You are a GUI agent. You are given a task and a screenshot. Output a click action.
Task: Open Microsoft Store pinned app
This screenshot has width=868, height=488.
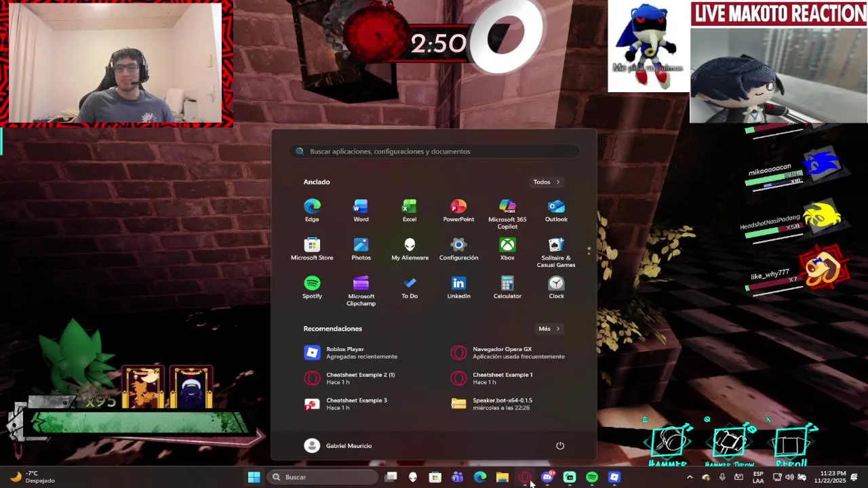(312, 249)
